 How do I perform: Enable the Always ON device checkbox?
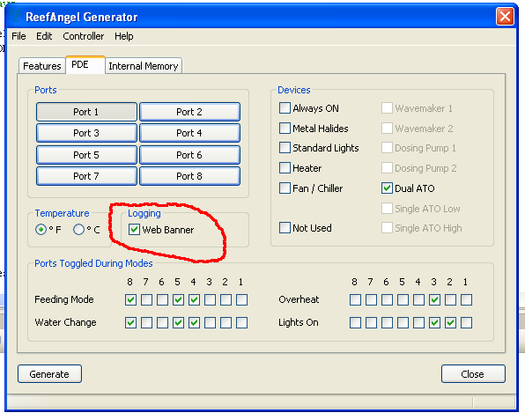[285, 108]
